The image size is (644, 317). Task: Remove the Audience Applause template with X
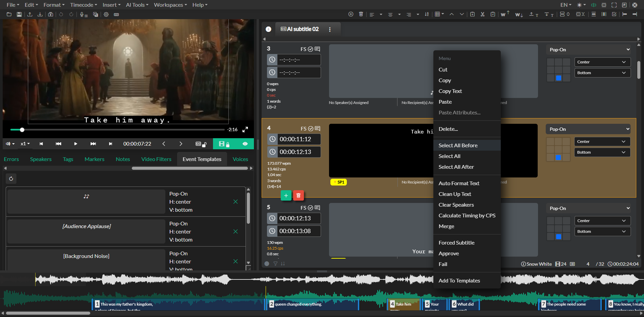click(235, 231)
